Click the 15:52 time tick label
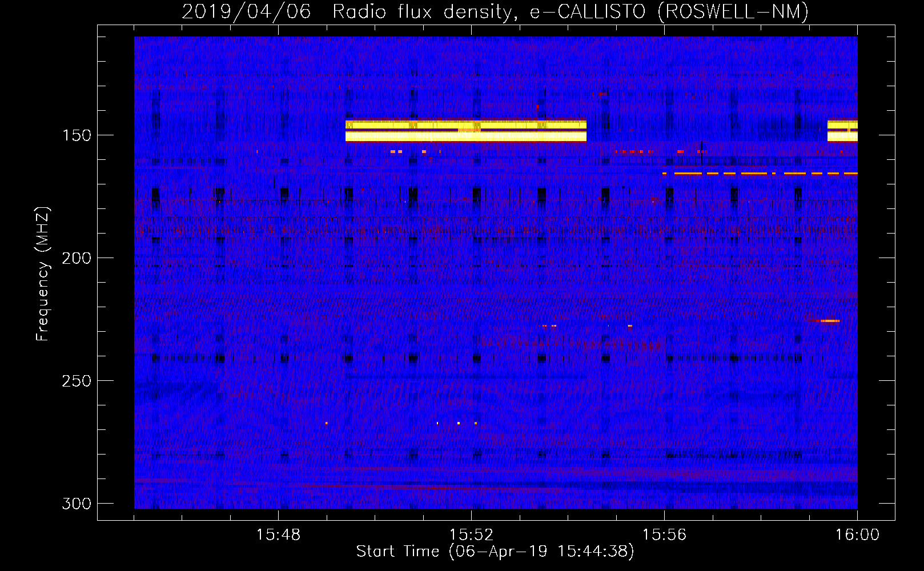 pyautogui.click(x=471, y=535)
